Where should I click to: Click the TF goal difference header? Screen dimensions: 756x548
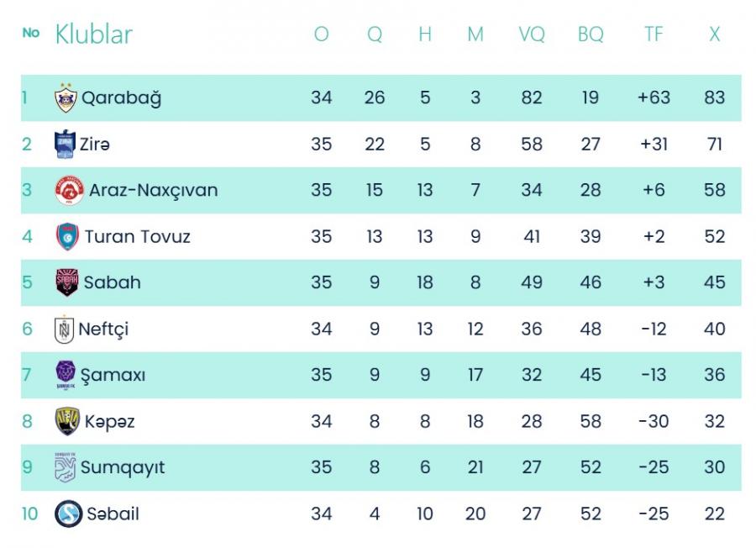(x=654, y=34)
